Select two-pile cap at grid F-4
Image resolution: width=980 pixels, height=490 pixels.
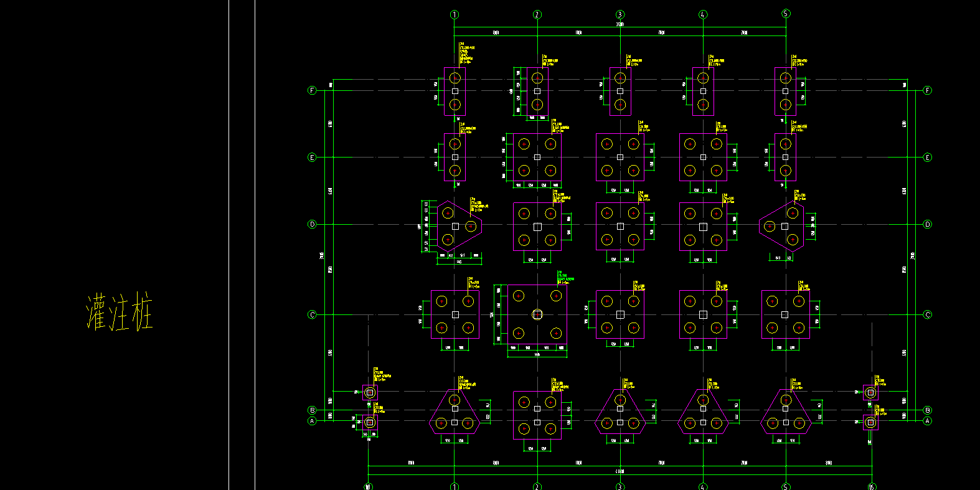[x=703, y=91]
